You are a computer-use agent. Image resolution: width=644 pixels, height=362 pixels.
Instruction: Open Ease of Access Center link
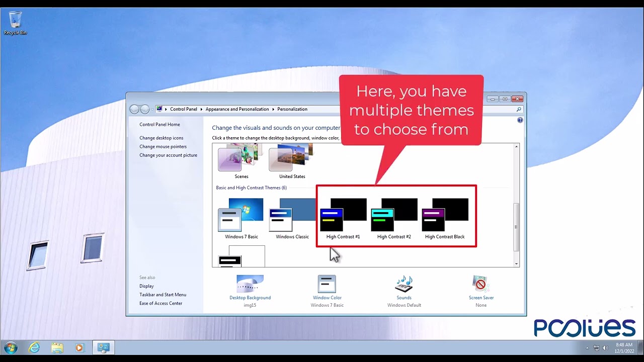tap(161, 303)
